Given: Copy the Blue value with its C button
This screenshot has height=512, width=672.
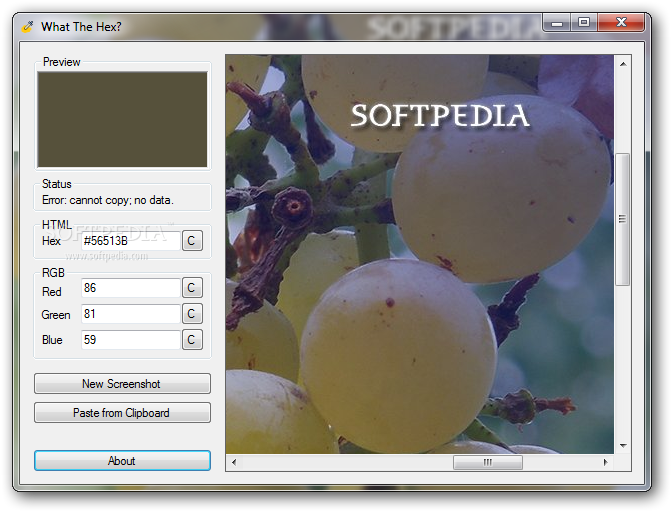Looking at the screenshot, I should 192,340.
